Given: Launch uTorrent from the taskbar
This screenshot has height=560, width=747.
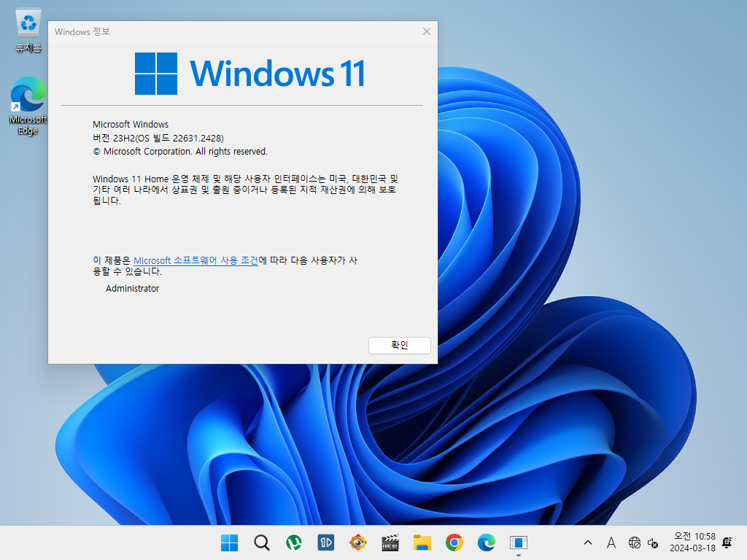Looking at the screenshot, I should (x=293, y=542).
